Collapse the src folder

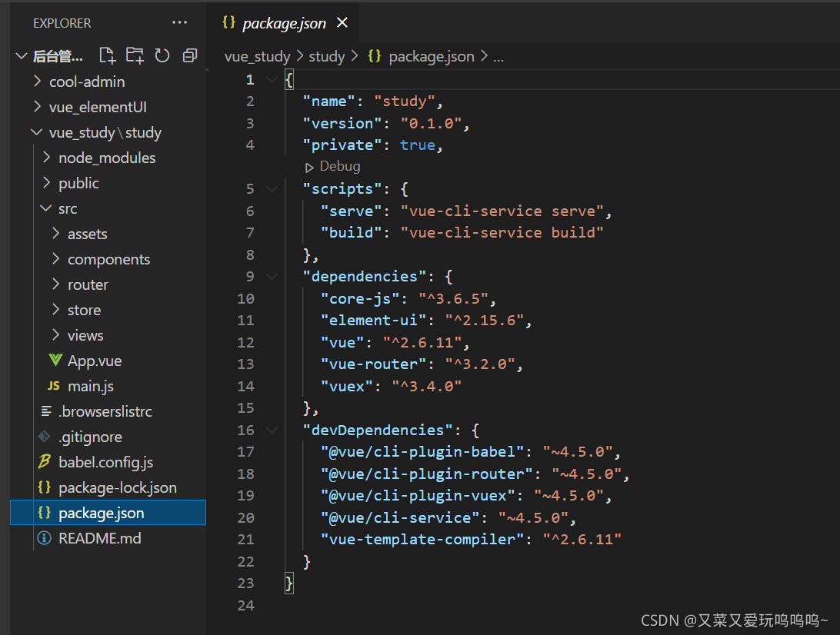coord(46,208)
